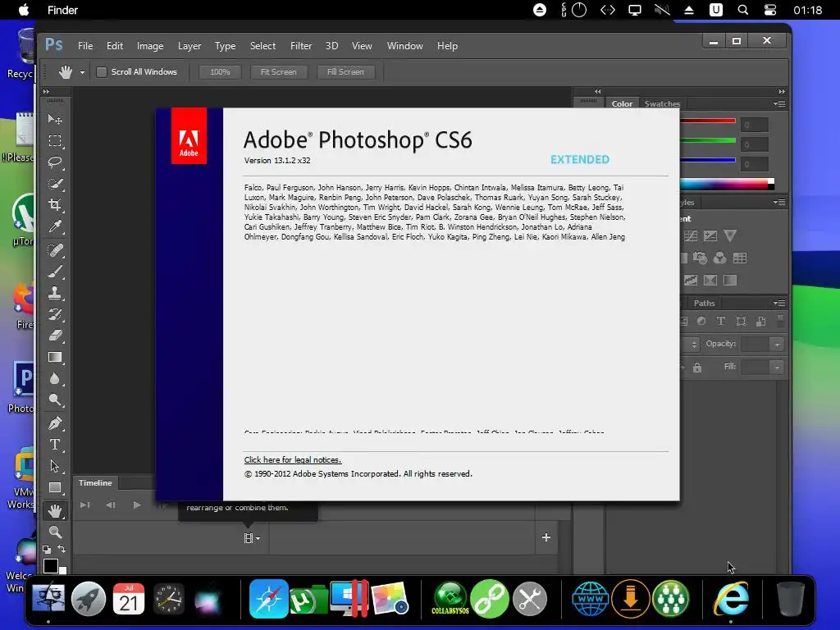
Task: Select the Gradient tool
Action: click(55, 358)
